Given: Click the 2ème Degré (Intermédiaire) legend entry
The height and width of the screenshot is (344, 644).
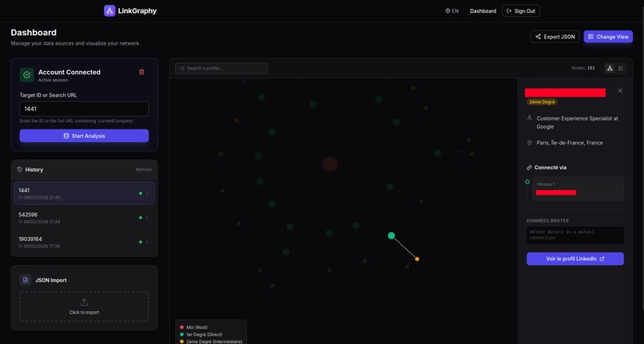Looking at the screenshot, I should 211,342.
